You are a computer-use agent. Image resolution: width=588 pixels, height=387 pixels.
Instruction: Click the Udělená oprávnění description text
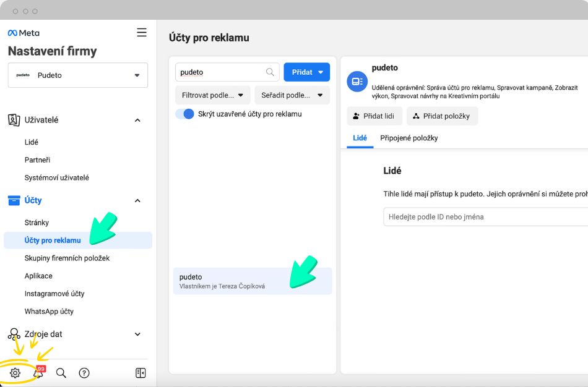(475, 91)
